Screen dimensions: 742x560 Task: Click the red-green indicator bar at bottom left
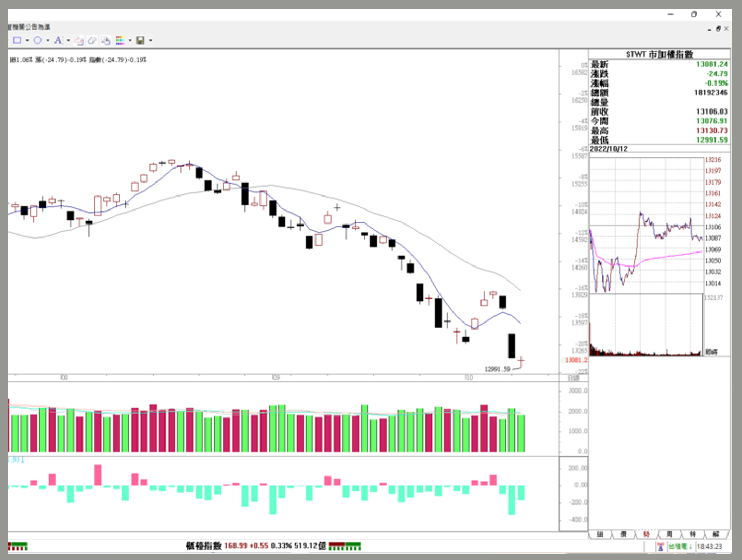[x=17, y=547]
